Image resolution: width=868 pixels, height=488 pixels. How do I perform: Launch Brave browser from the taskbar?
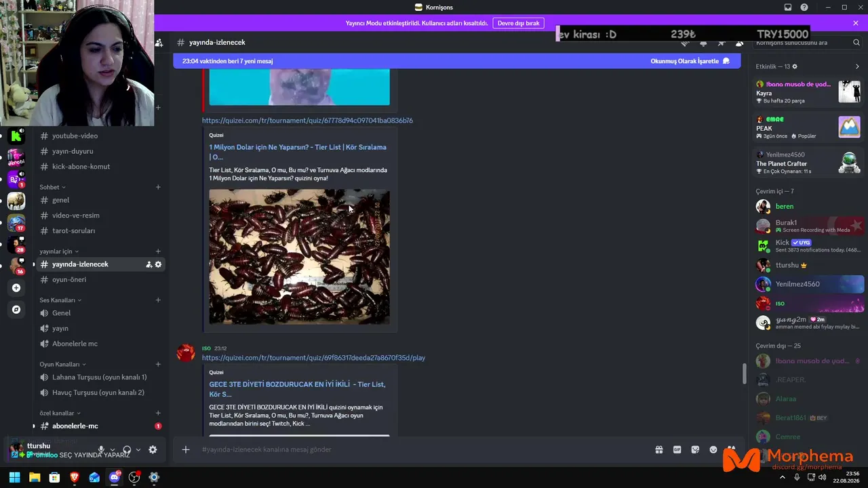click(75, 477)
